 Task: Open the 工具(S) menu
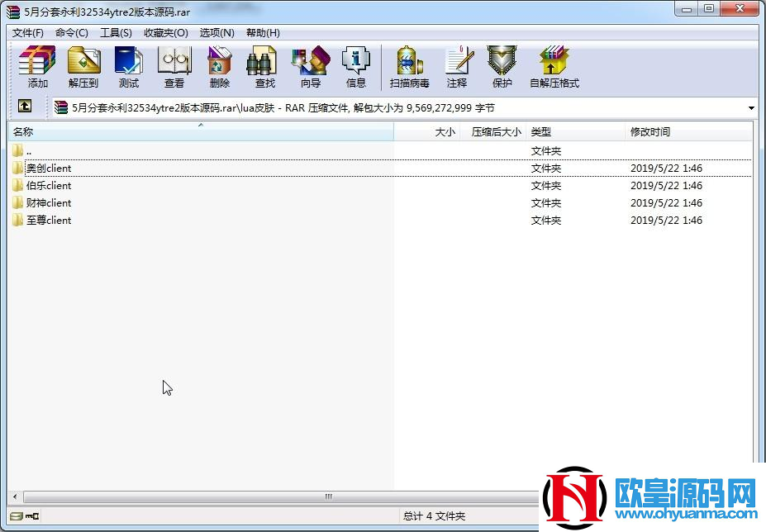[x=116, y=33]
